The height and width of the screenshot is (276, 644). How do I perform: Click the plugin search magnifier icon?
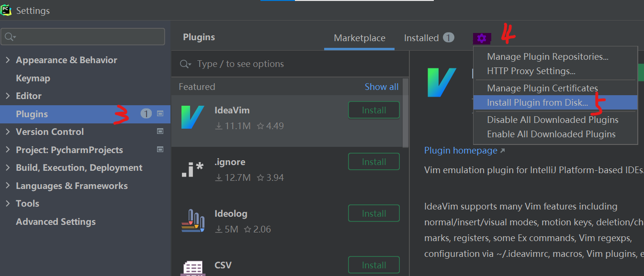click(185, 64)
